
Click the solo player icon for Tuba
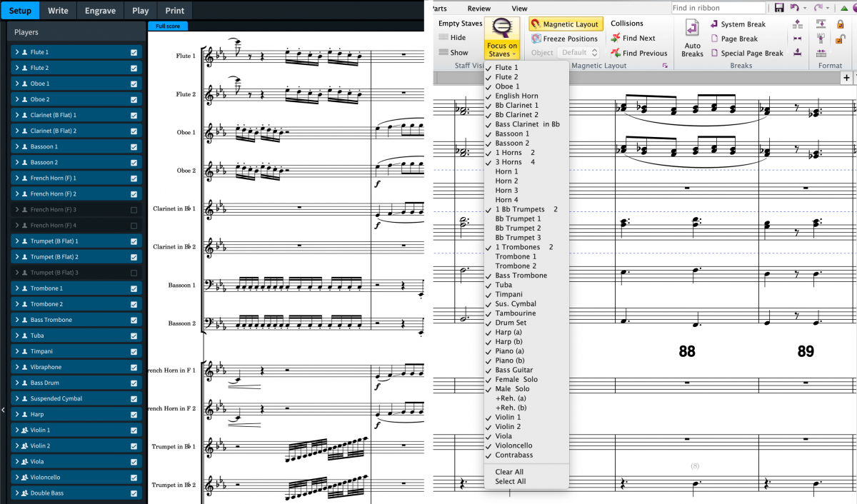25,336
